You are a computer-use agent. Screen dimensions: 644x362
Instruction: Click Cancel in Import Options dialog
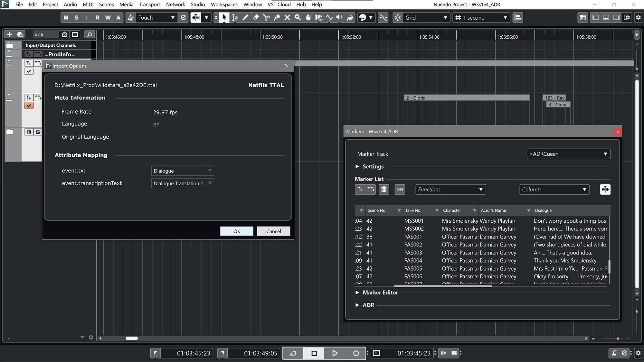[x=273, y=231]
